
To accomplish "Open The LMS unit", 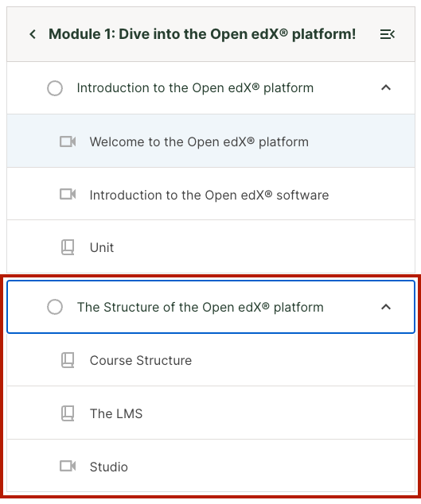I will [211, 413].
